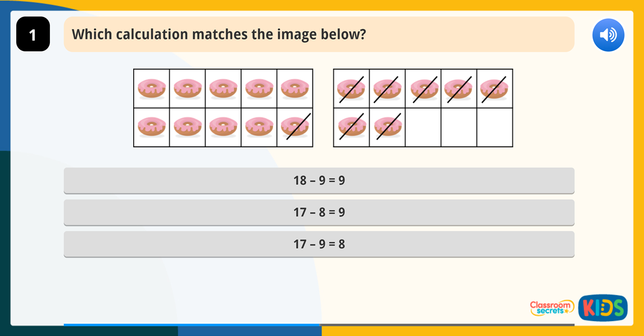Image resolution: width=644 pixels, height=336 pixels.
Task: Click first empty cell in the right ten-frame
Action: tap(423, 128)
